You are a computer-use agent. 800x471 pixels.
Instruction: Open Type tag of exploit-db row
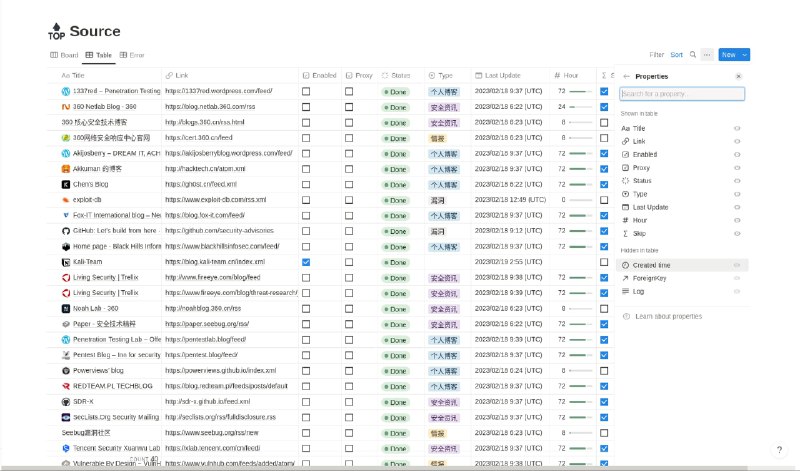(437, 200)
